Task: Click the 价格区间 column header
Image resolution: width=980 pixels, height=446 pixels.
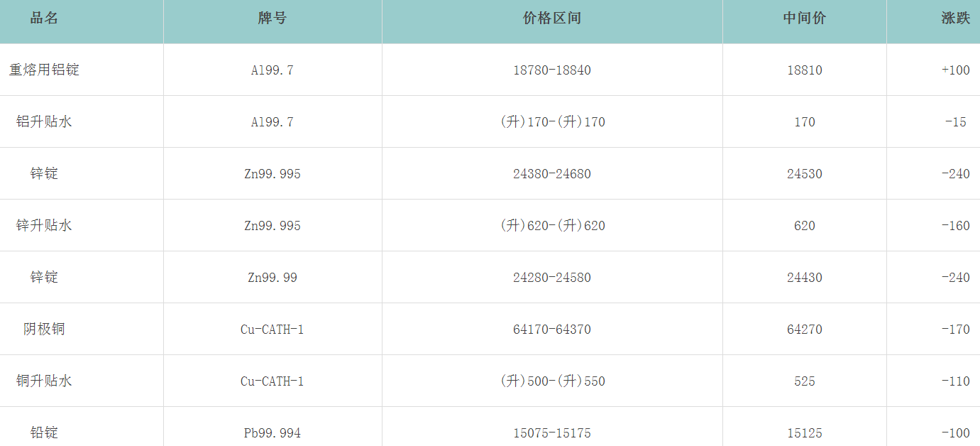Action: (x=552, y=18)
